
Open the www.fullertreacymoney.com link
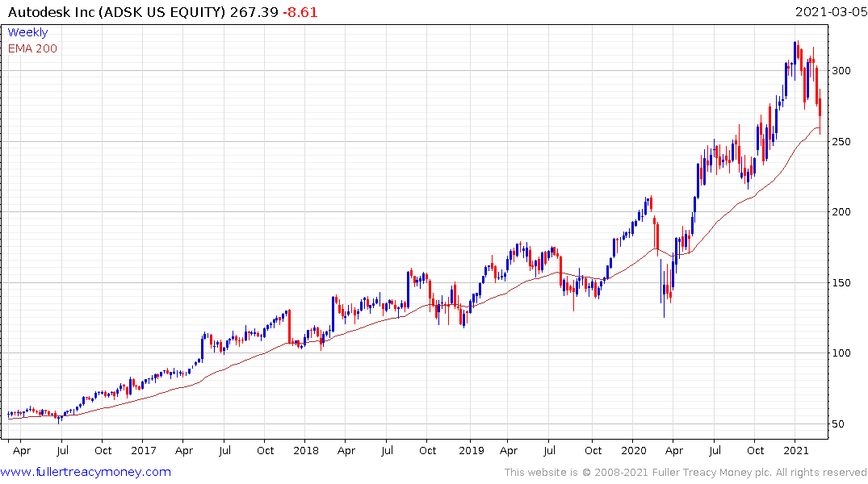click(x=86, y=472)
